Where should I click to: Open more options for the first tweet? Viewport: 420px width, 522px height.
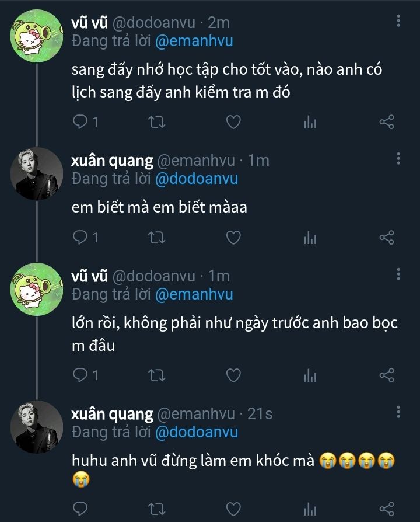pos(398,22)
